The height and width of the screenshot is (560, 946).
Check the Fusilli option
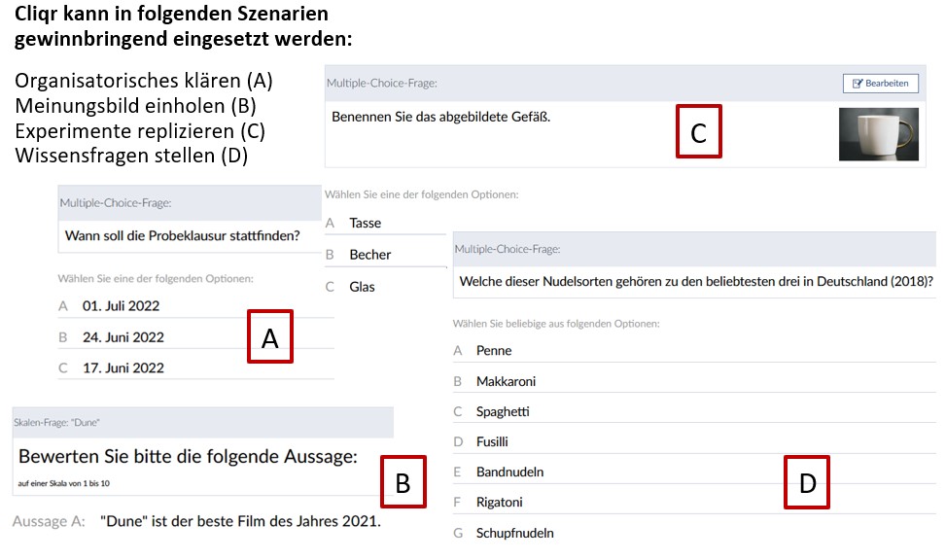pyautogui.click(x=492, y=441)
